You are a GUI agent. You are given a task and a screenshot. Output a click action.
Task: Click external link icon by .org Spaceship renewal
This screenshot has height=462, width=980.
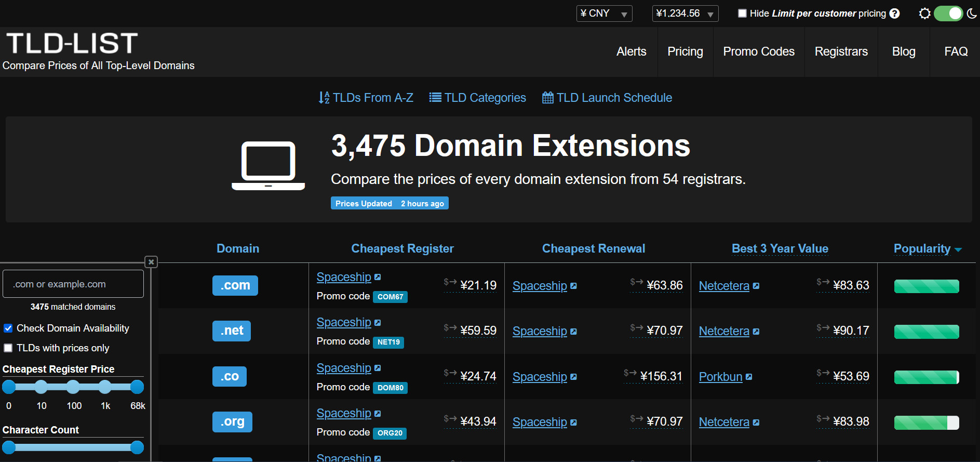point(573,423)
